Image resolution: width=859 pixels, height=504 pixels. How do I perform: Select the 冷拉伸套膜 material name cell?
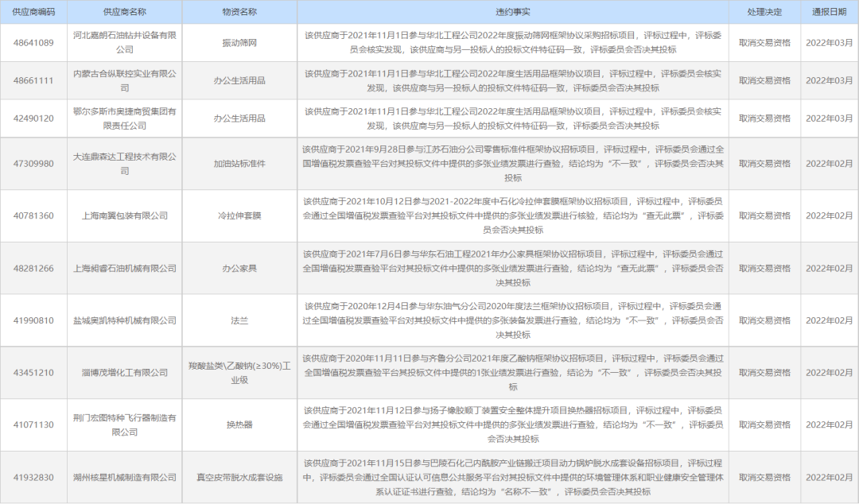coord(239,215)
